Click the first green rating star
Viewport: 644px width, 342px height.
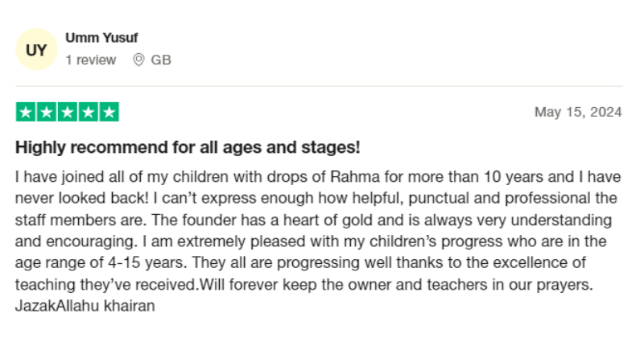point(26,112)
